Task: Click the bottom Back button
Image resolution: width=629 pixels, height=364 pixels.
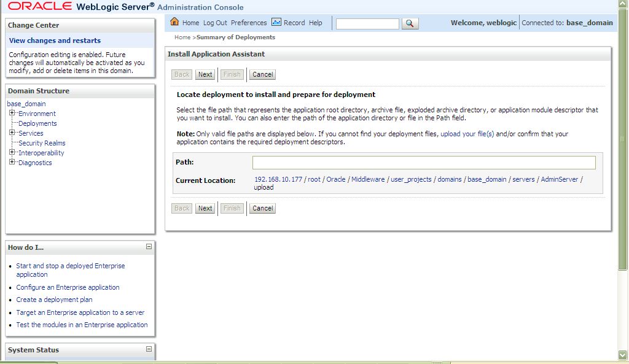Action: 182,209
